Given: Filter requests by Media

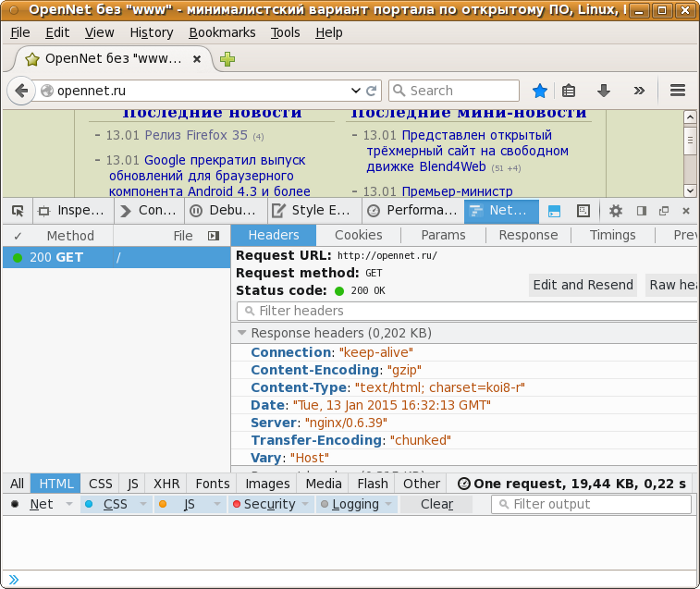Looking at the screenshot, I should point(324,484).
